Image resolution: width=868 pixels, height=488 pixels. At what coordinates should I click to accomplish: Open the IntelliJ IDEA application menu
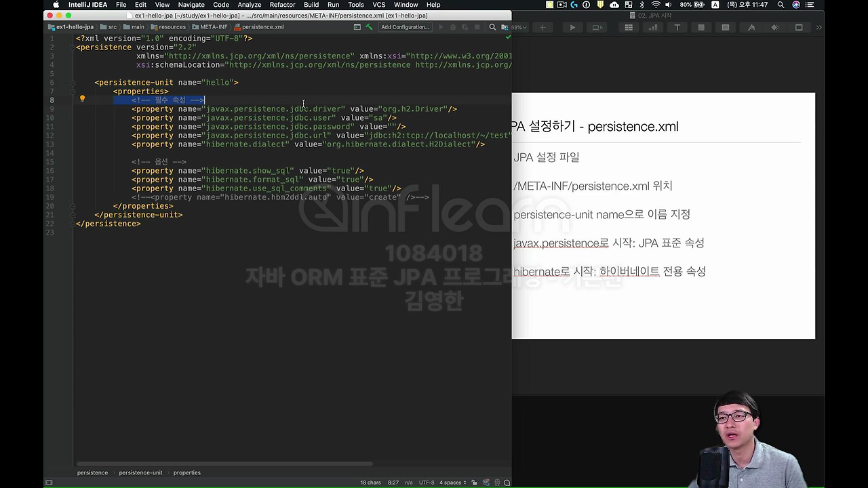tap(87, 5)
